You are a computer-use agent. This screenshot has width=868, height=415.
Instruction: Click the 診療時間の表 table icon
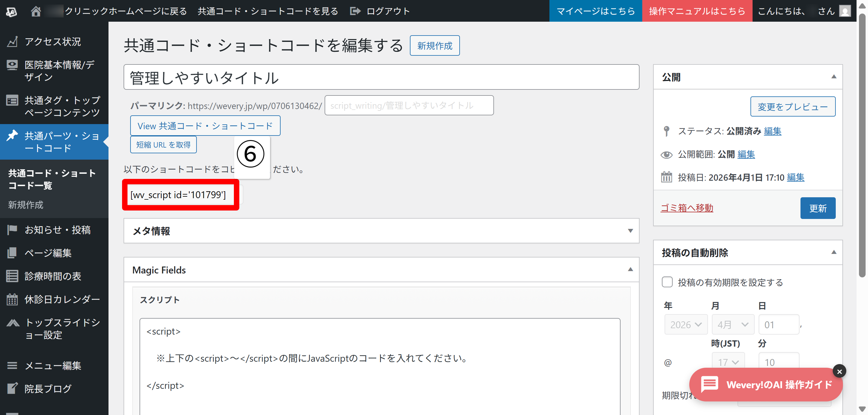(x=12, y=276)
